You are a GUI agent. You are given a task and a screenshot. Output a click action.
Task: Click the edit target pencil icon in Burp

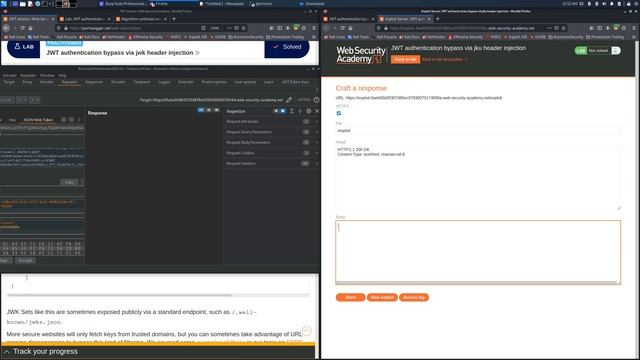(x=289, y=100)
